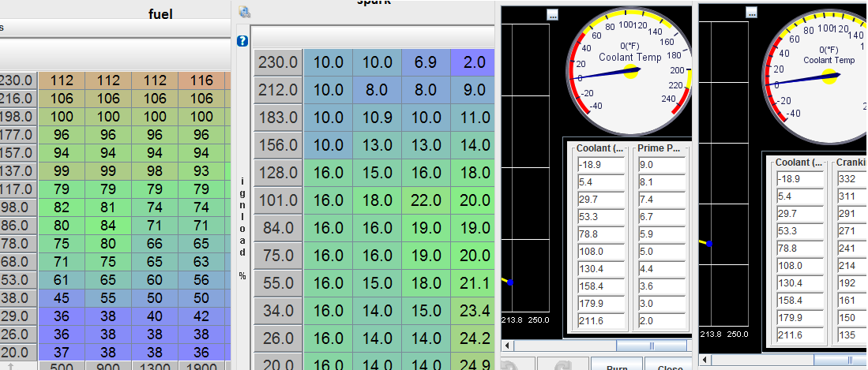Click the table tools icon above the help icon

tap(244, 12)
